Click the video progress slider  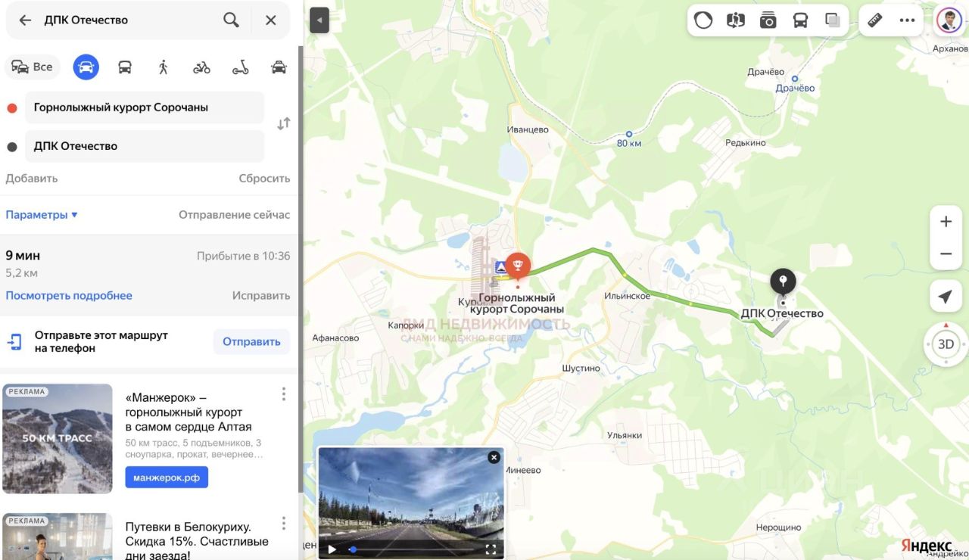pos(413,549)
